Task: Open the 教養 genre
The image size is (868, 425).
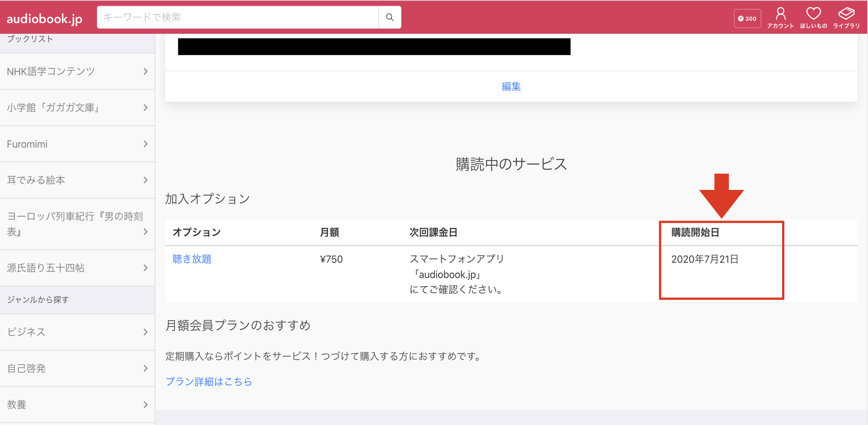Action: (x=77, y=404)
